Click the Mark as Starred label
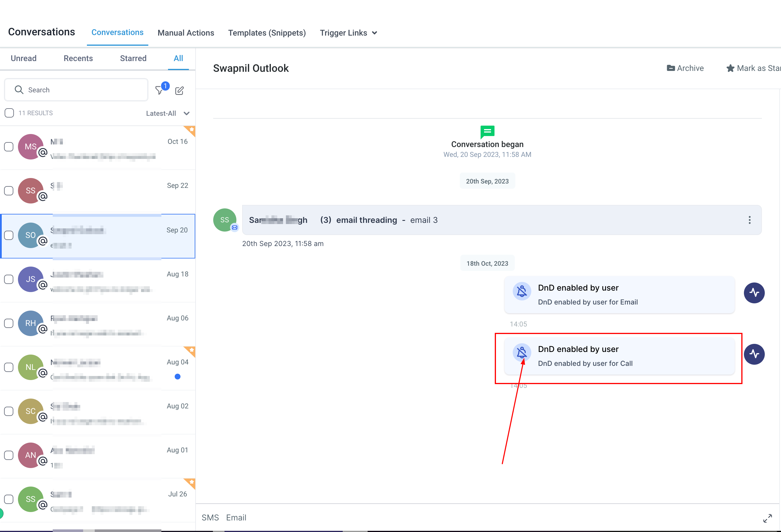The width and height of the screenshot is (781, 532). click(x=759, y=68)
